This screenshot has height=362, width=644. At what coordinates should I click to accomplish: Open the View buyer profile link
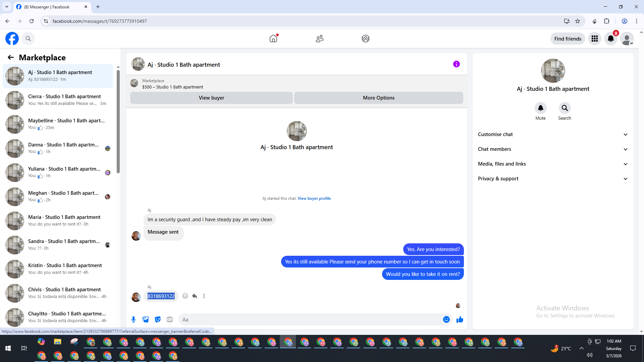[314, 198]
